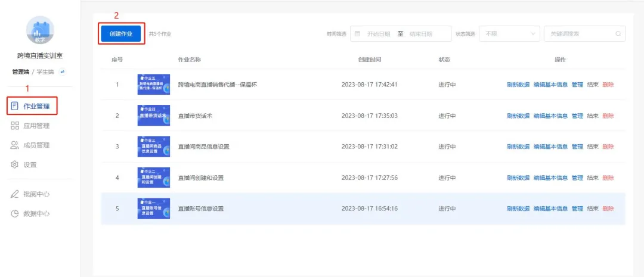Select homework name 直播间创建和设置
Viewport: 644px width, 277px height.
(x=200, y=178)
